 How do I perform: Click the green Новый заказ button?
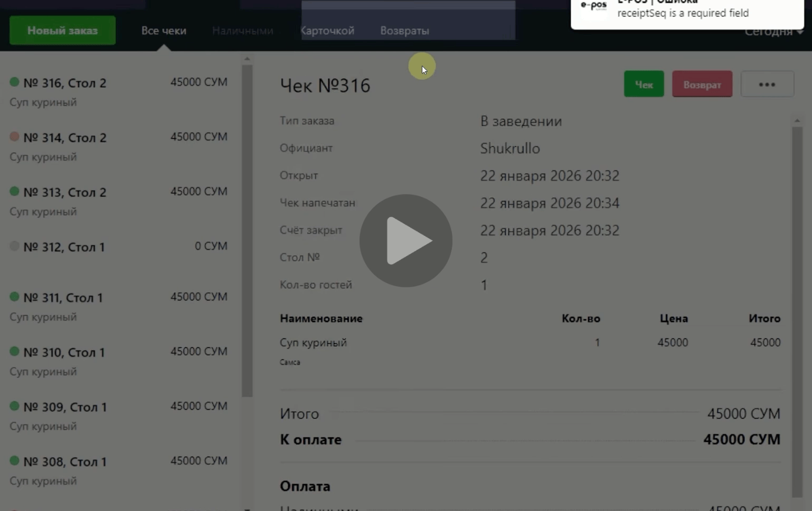62,31
